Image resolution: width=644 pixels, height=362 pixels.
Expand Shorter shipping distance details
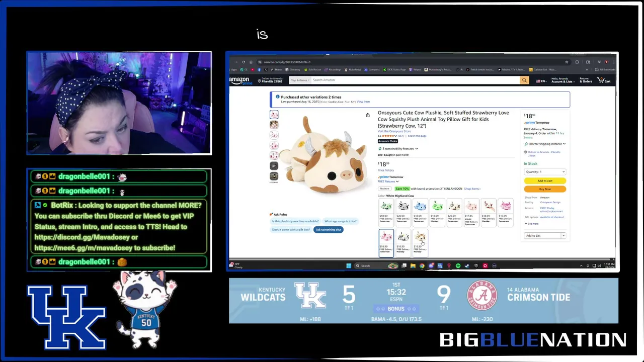pyautogui.click(x=546, y=144)
